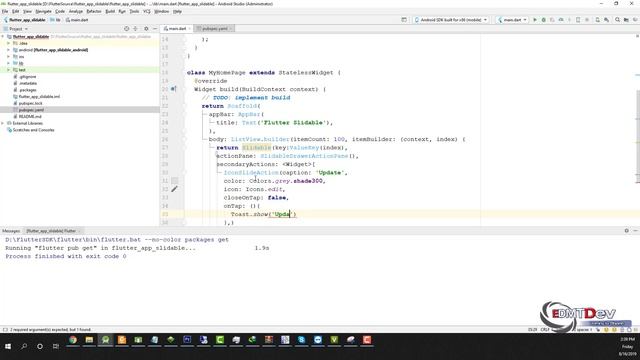Viewport: 640px width, 360px height.
Task: Select .gitignore in the project tree
Action: (x=27, y=77)
